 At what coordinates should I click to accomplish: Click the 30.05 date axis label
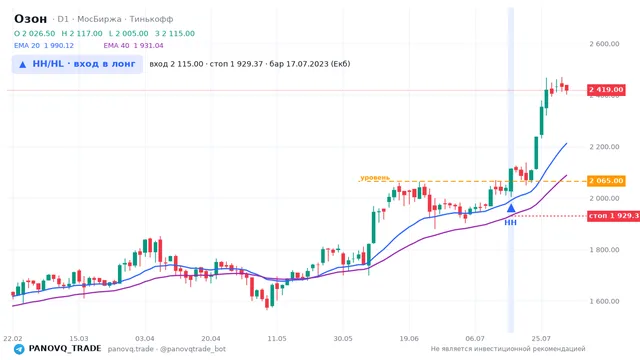coord(343,338)
